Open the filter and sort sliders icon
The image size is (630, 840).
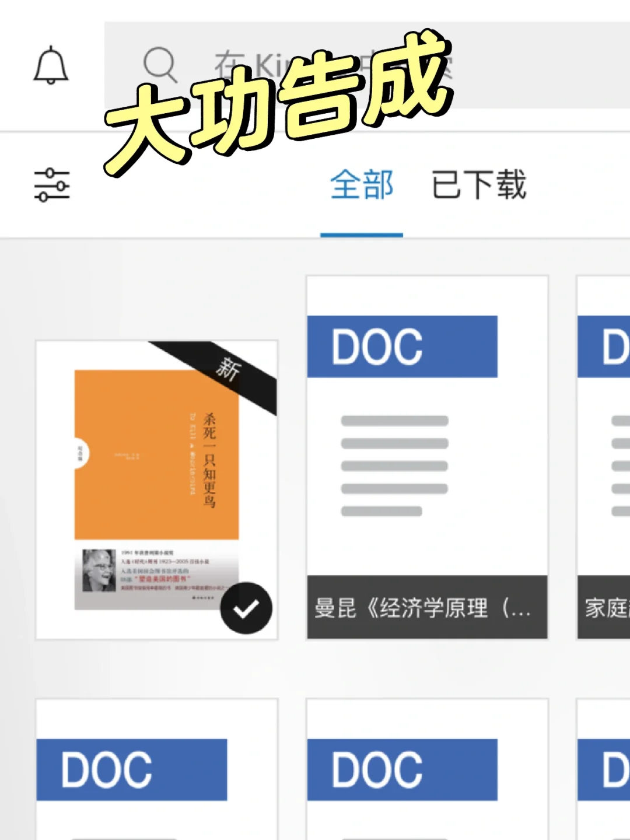coord(52,185)
